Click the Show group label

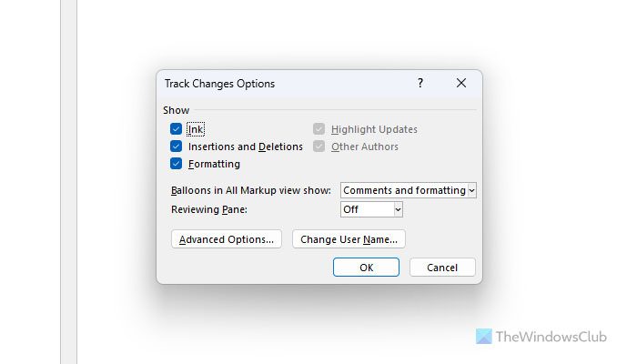coord(177,110)
